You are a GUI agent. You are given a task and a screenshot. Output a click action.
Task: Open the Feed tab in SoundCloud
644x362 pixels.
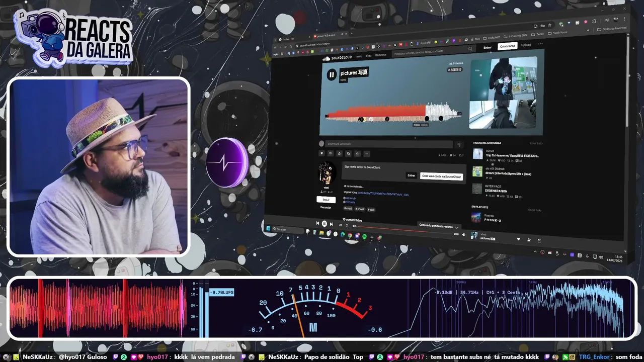click(x=368, y=56)
